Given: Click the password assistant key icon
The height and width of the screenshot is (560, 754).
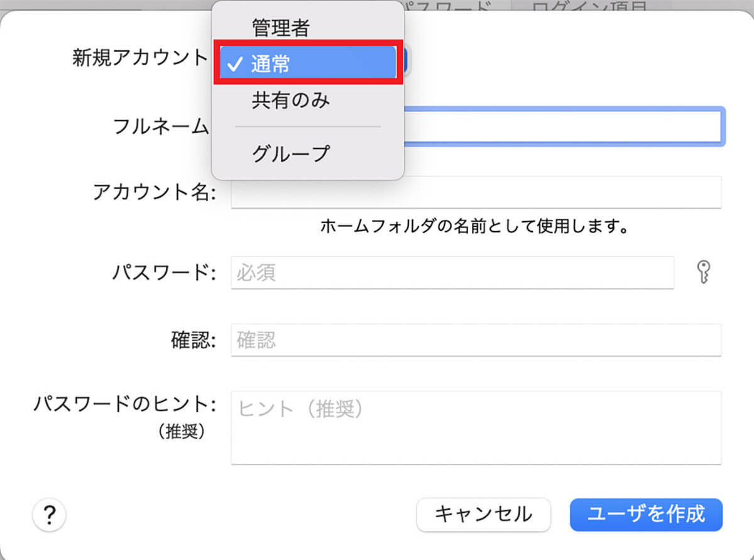Looking at the screenshot, I should click(x=704, y=273).
